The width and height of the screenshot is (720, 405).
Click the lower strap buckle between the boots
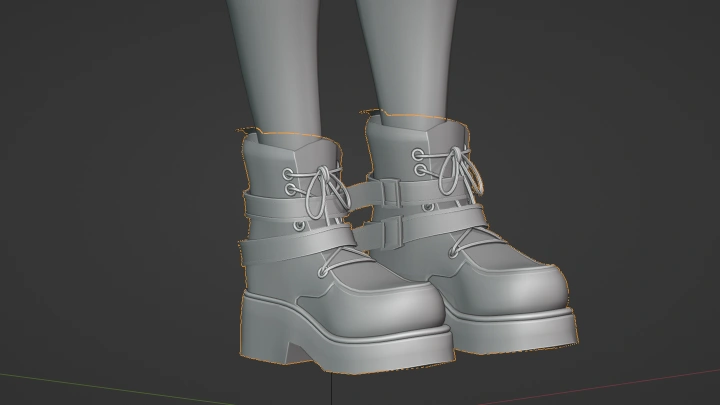[x=390, y=233]
